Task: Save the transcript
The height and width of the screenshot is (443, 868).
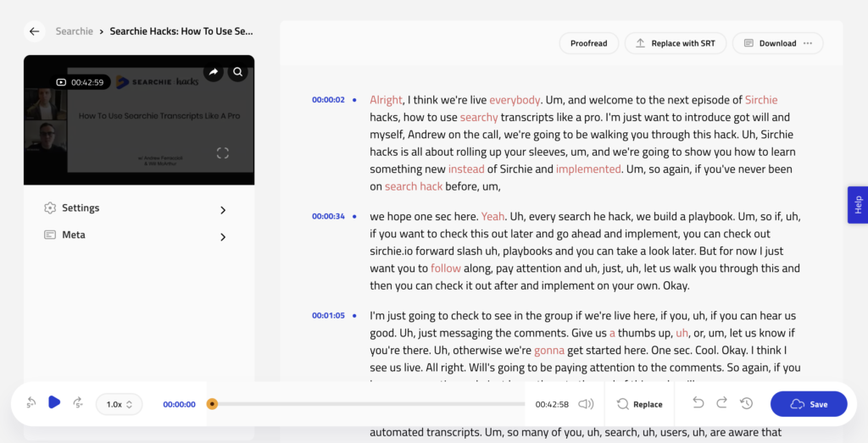Action: pos(809,404)
